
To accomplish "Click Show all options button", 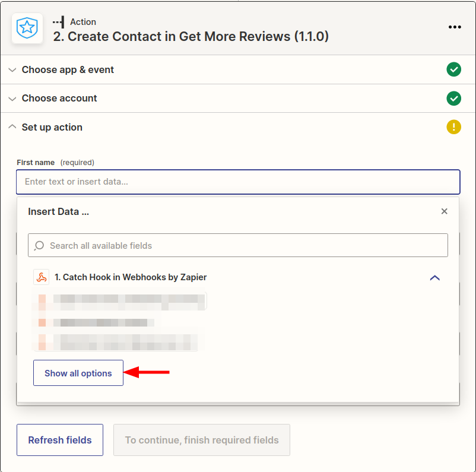I will (78, 373).
